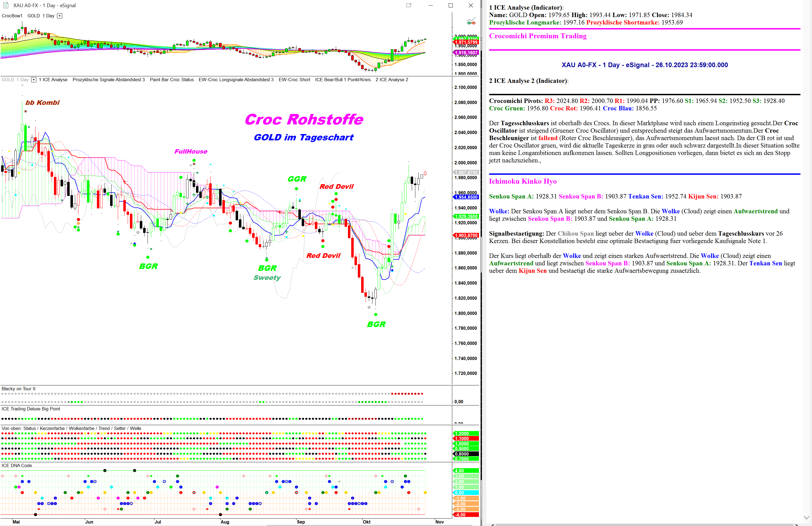Open the CrocBow1 GOLD 1 Day dropdown
The width and height of the screenshot is (812, 526).
tap(60, 16)
